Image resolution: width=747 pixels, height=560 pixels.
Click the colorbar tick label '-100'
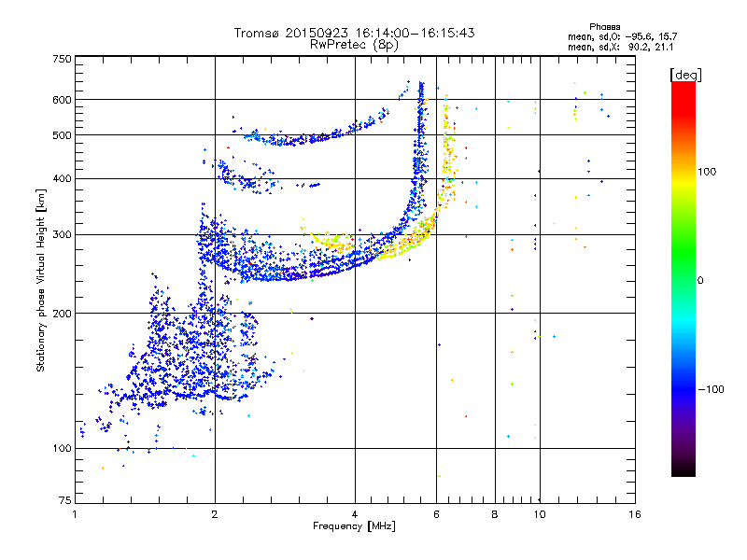pyautogui.click(x=711, y=389)
